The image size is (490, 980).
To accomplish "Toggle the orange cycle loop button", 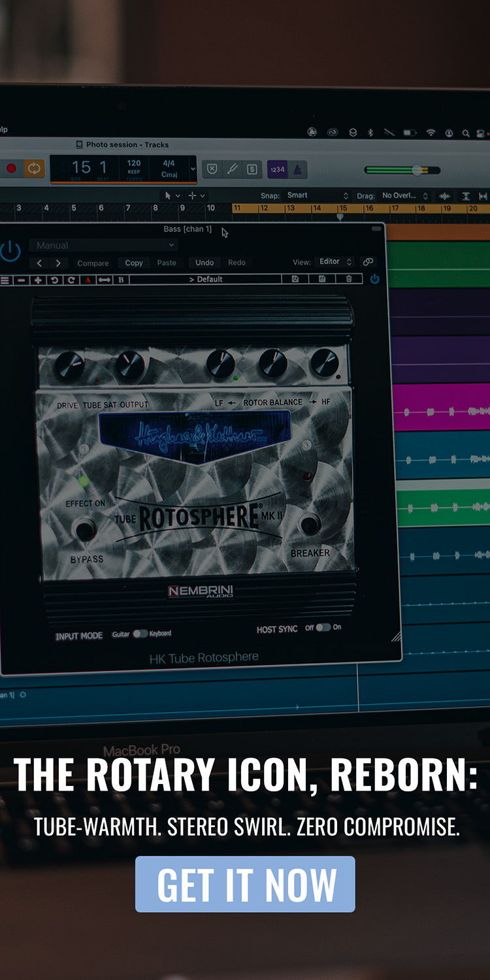I will tap(33, 169).
